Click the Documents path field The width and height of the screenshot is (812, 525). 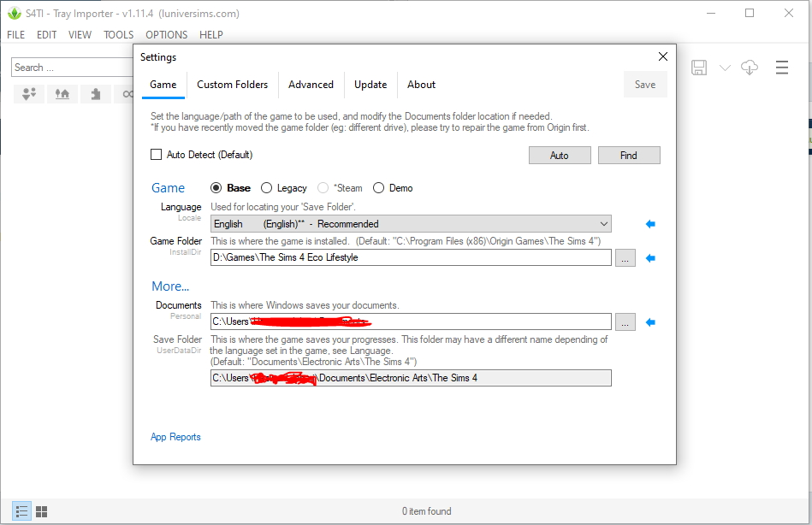tap(411, 321)
